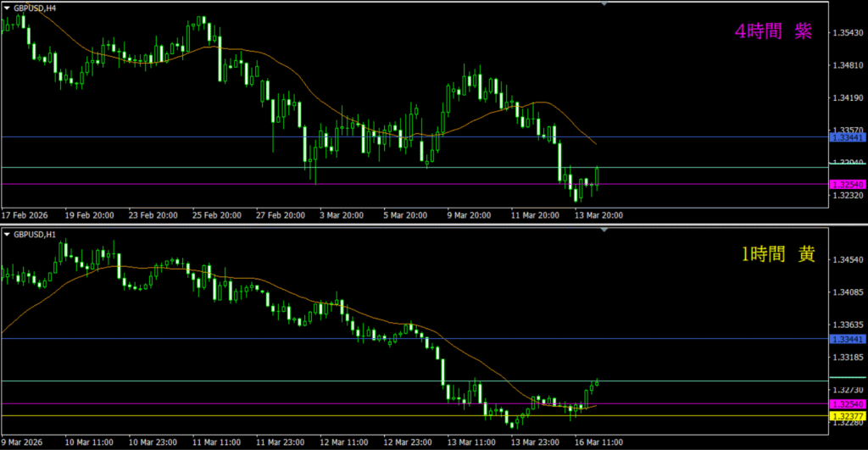
Task: Select the latest candlestick on the H1 chart
Action: [x=597, y=382]
